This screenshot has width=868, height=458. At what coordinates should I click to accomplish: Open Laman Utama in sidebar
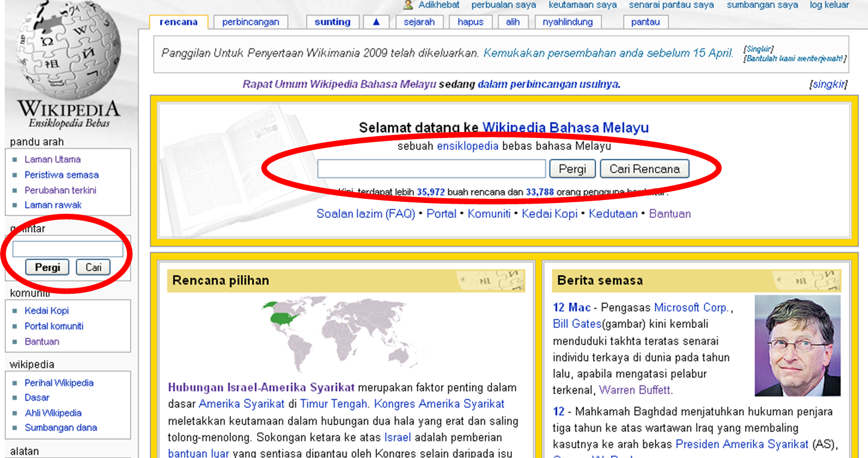[52, 159]
